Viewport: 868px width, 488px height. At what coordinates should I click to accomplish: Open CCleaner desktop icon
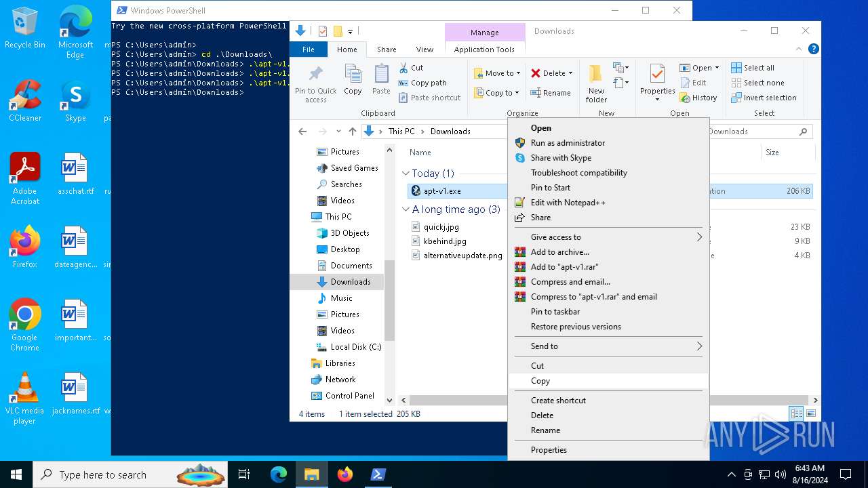click(24, 101)
